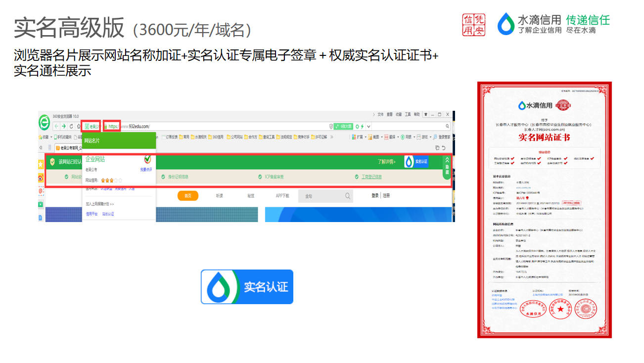The width and height of the screenshot is (644, 363).
Task: Click the restore closed tab undo icon
Action: pos(444,148)
